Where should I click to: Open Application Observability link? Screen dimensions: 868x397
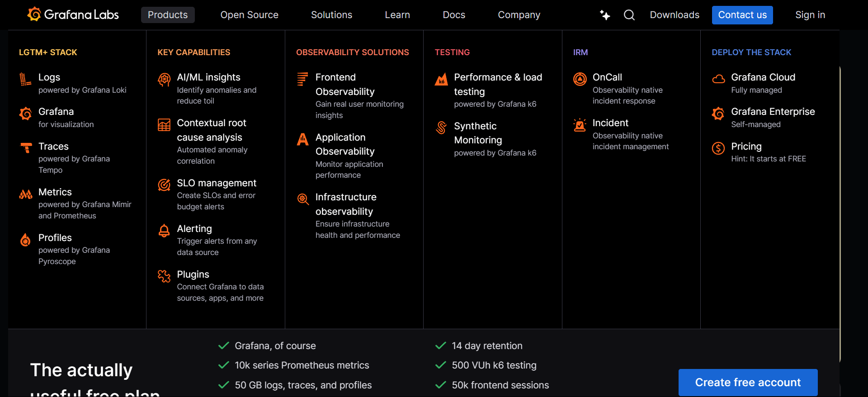coord(345,144)
